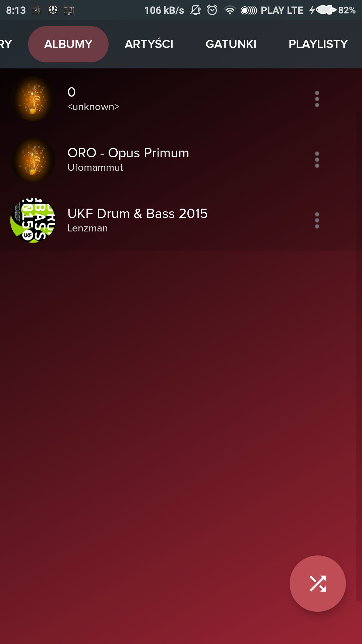Tap the Wi-Fi status icon
This screenshot has height=644, width=362.
tap(230, 10)
